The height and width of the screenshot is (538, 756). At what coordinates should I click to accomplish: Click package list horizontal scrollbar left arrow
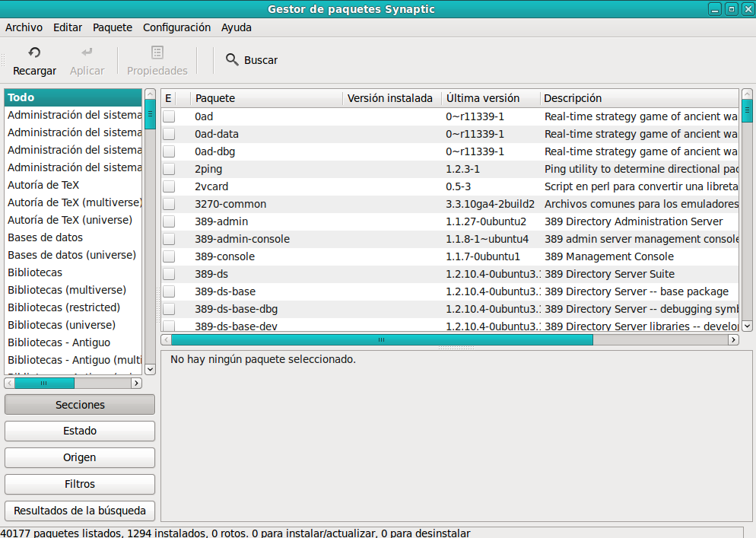tap(167, 339)
